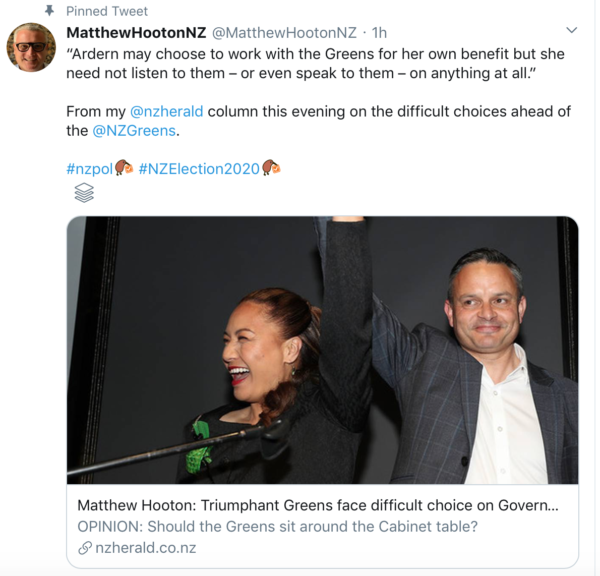Click the @MatthewHootonNZ handle
Viewport: 600px width, 576px height.
point(284,33)
